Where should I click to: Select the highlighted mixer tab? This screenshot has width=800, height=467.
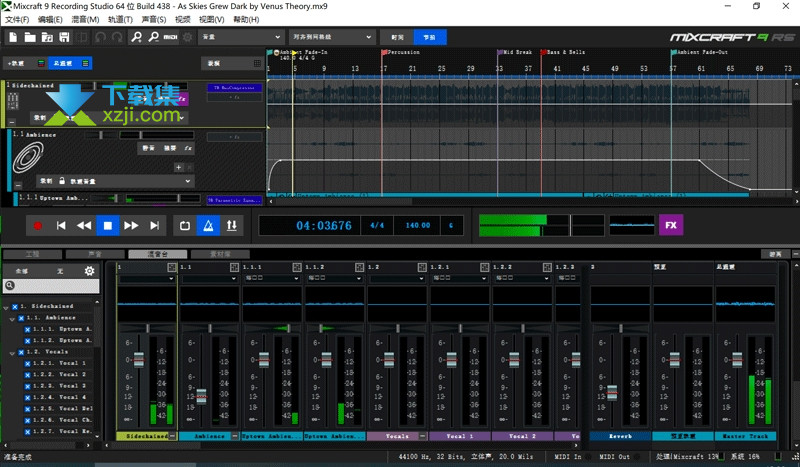pos(158,254)
